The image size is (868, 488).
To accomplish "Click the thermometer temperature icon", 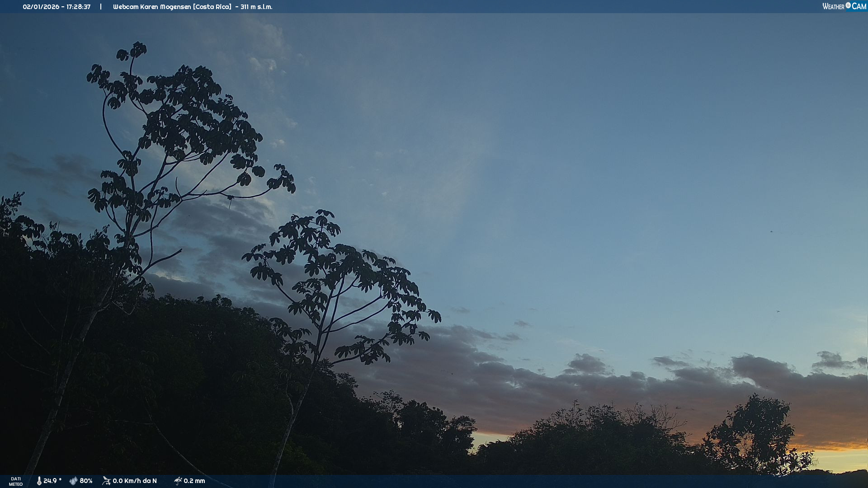I will click(x=39, y=481).
